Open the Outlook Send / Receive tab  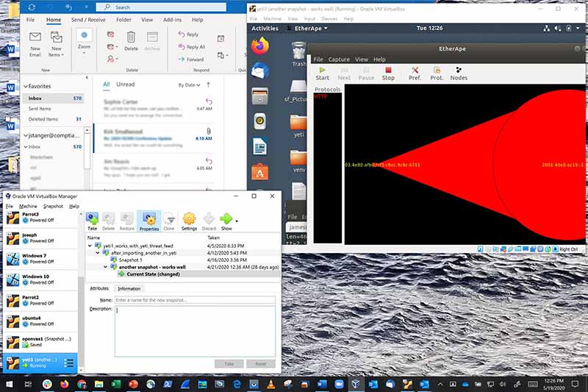point(88,20)
